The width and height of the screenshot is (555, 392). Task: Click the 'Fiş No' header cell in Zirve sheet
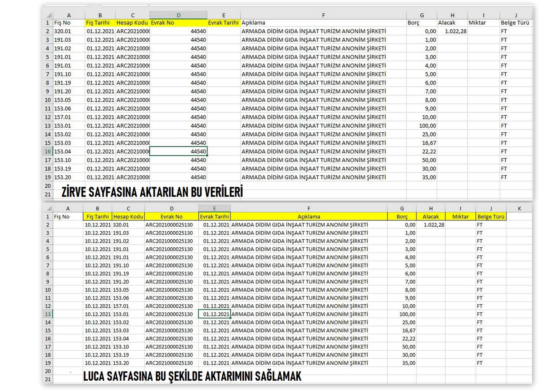[69, 23]
